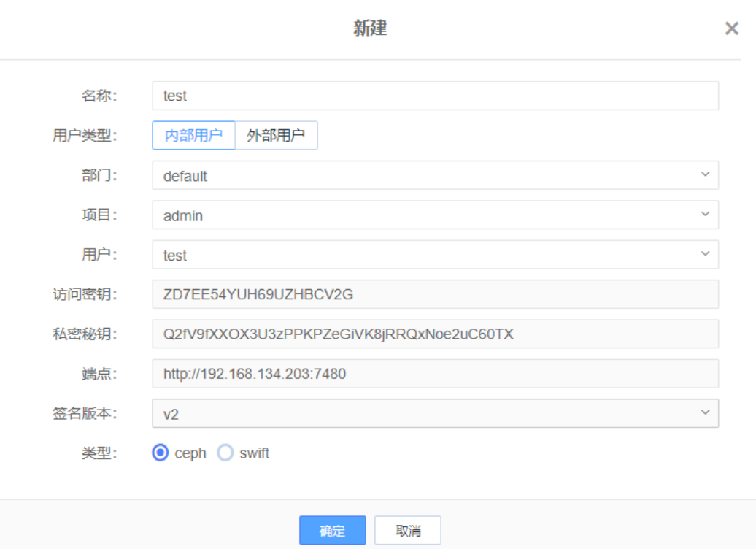Click the 名称 field label
Image resolution: width=756 pixels, height=549 pixels.
point(99,96)
